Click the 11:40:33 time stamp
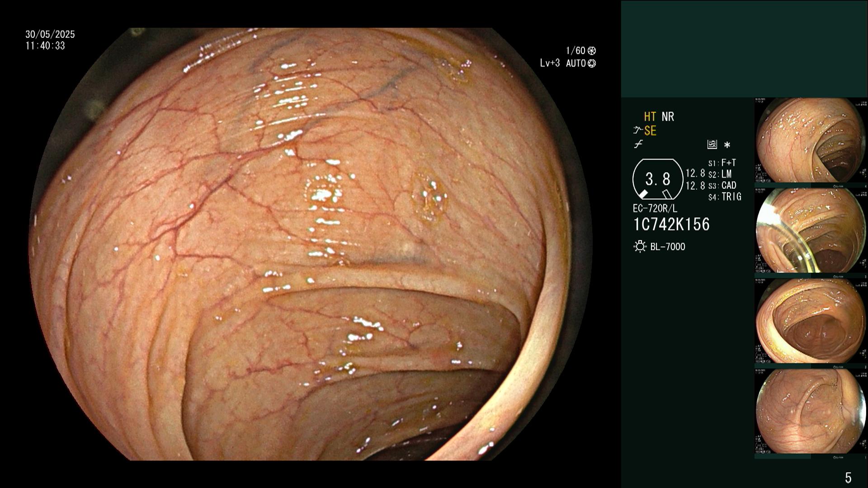Image resolution: width=868 pixels, height=488 pixels. [x=45, y=46]
